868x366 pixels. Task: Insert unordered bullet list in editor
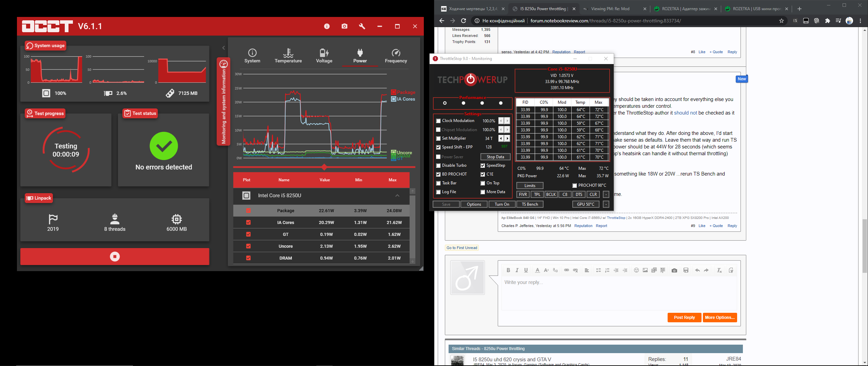tap(598, 270)
